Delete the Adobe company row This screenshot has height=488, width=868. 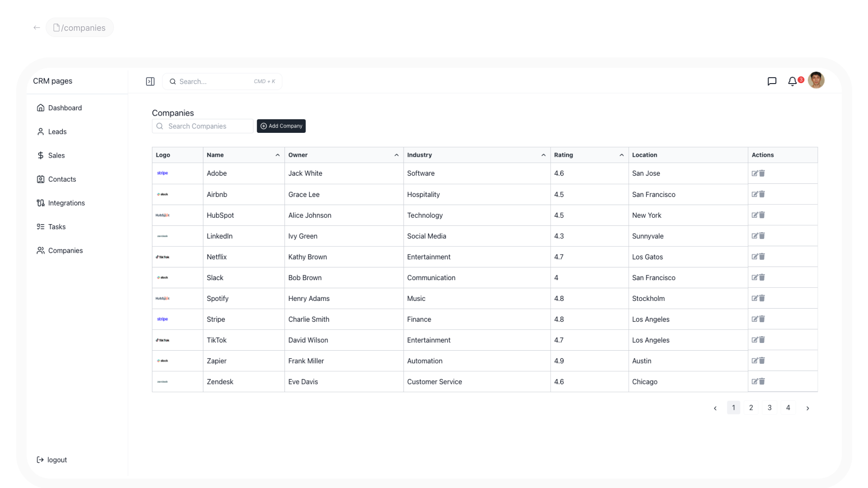click(x=762, y=173)
